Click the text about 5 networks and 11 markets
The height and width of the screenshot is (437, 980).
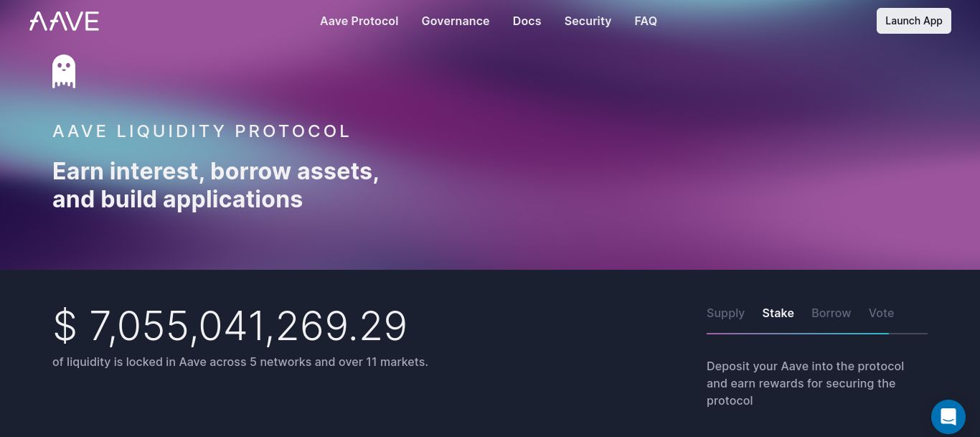pos(240,362)
